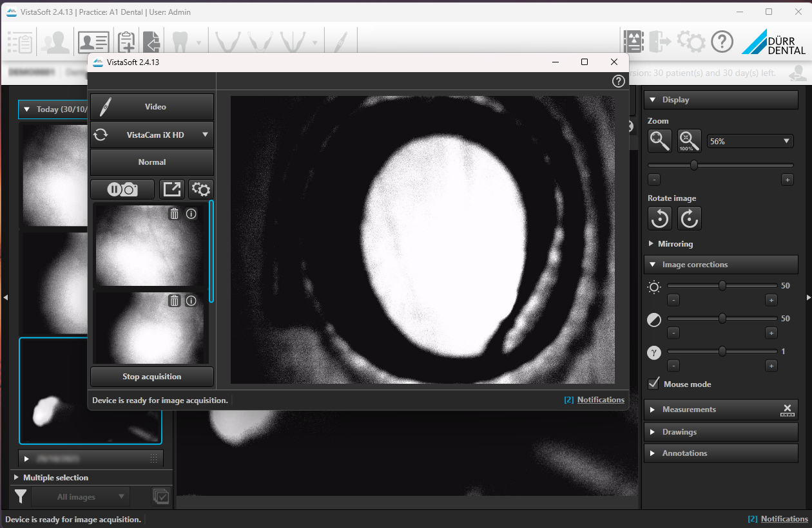Open Notifications link in dialog

(601, 400)
